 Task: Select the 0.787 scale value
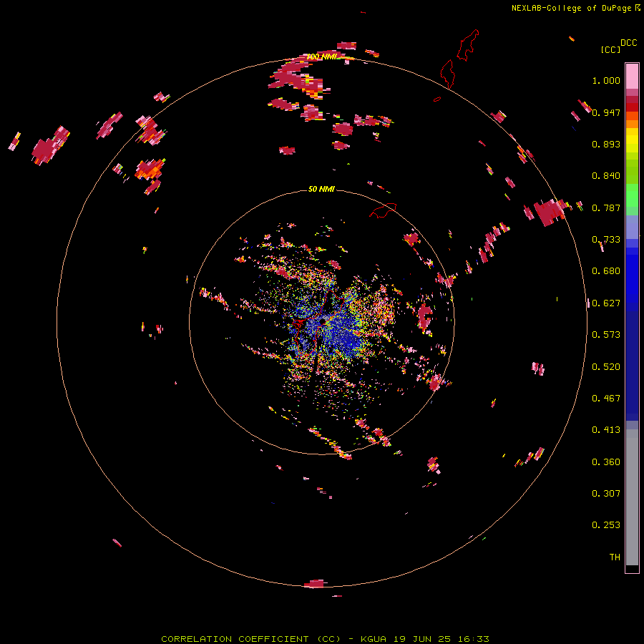click(x=606, y=208)
